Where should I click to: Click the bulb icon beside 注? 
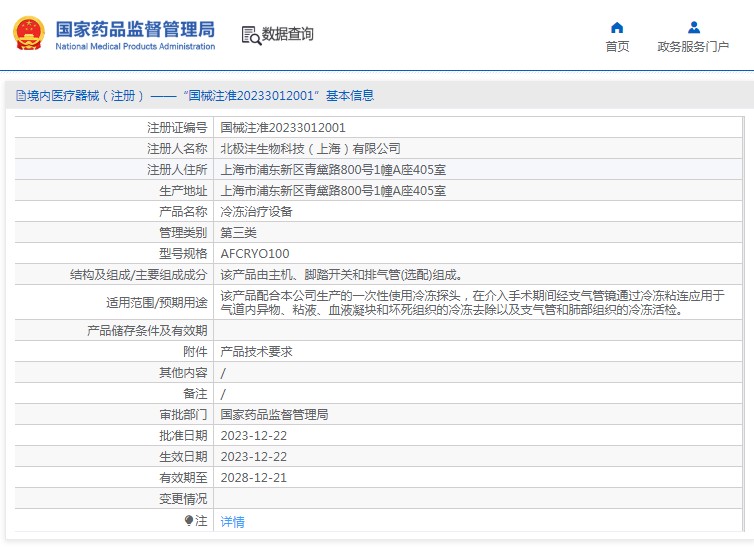(x=188, y=520)
